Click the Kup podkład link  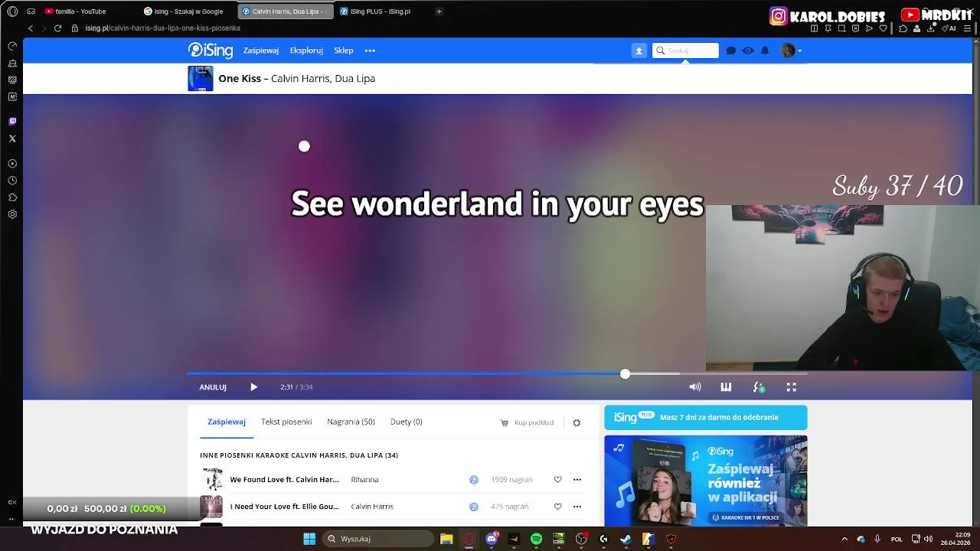[x=527, y=422]
